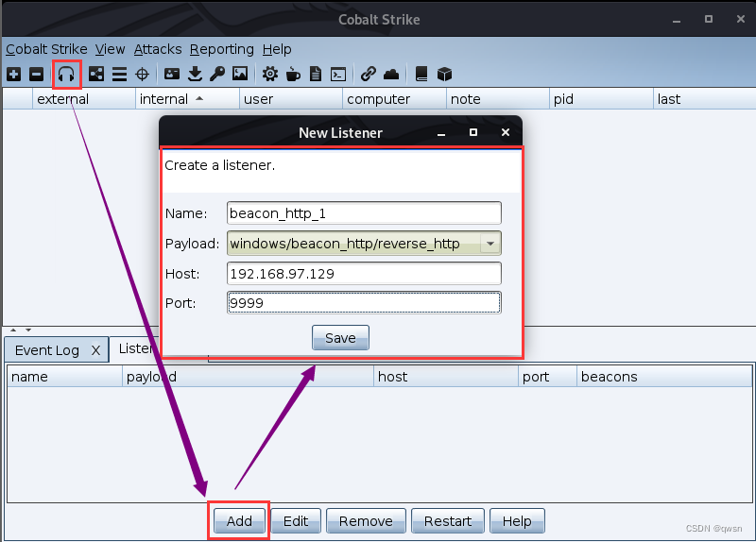The image size is (756, 542).
Task: Switch to Pivot Graph view icon
Action: [96, 75]
